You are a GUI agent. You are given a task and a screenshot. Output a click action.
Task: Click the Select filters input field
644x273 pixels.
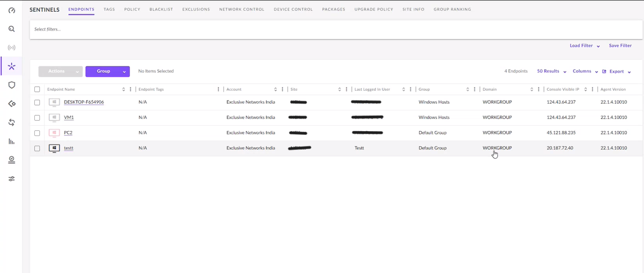pos(126,29)
